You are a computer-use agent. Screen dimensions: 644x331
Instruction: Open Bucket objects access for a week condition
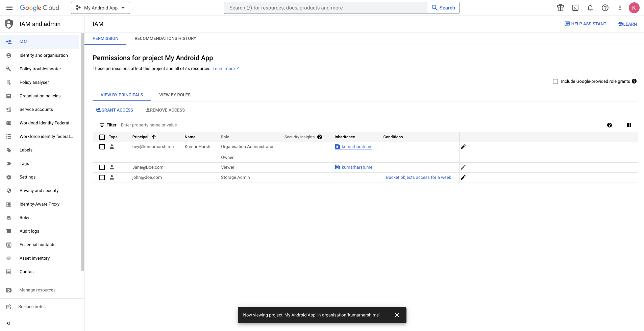click(x=418, y=177)
